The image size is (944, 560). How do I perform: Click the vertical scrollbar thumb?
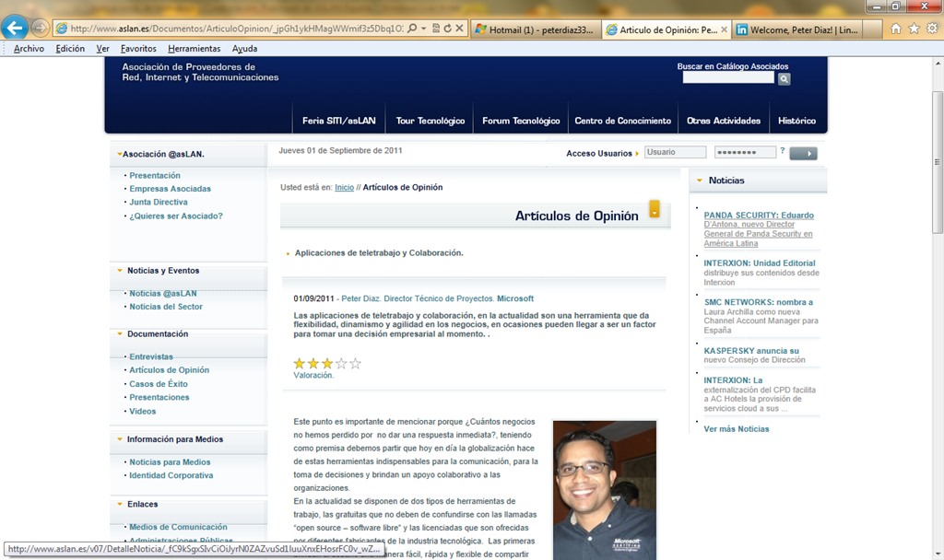pos(938,162)
